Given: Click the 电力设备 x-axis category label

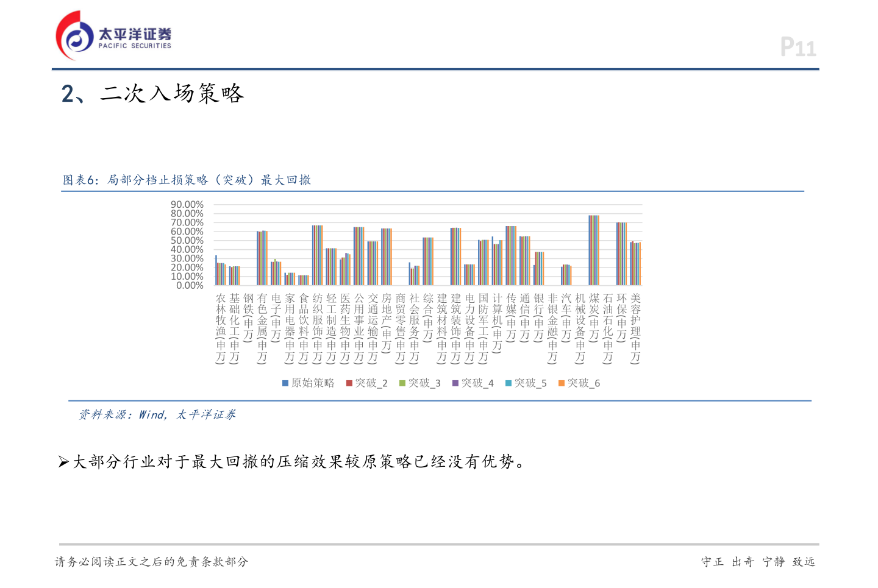Looking at the screenshot, I should 469,328.
